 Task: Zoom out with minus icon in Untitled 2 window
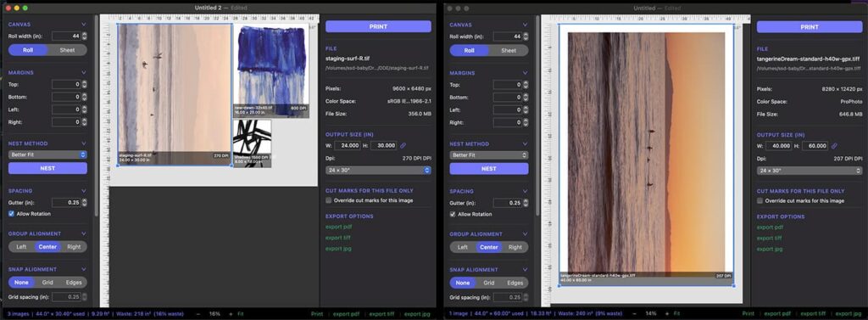pyautogui.click(x=198, y=314)
